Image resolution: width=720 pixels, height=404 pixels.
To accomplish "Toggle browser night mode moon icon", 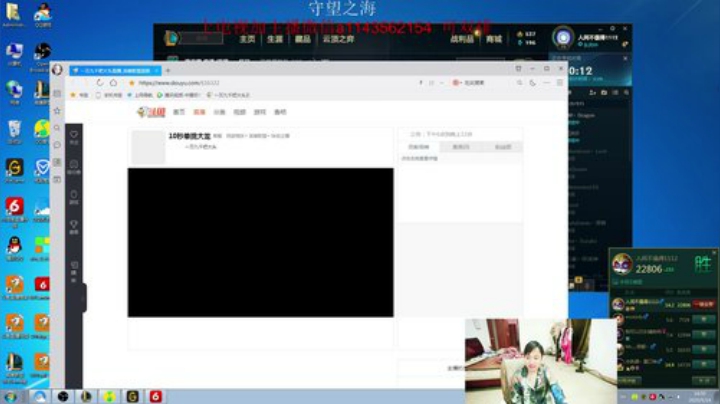I will coord(533,83).
